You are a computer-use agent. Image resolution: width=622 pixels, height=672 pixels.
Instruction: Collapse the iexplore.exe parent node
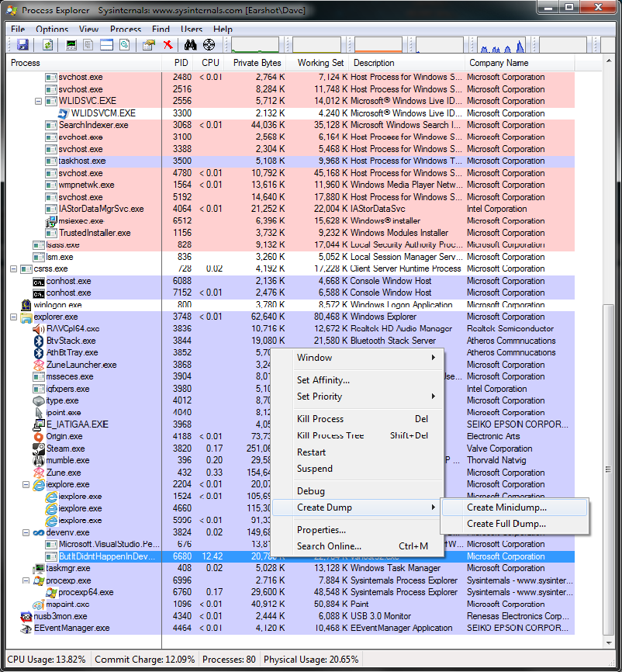(26, 485)
